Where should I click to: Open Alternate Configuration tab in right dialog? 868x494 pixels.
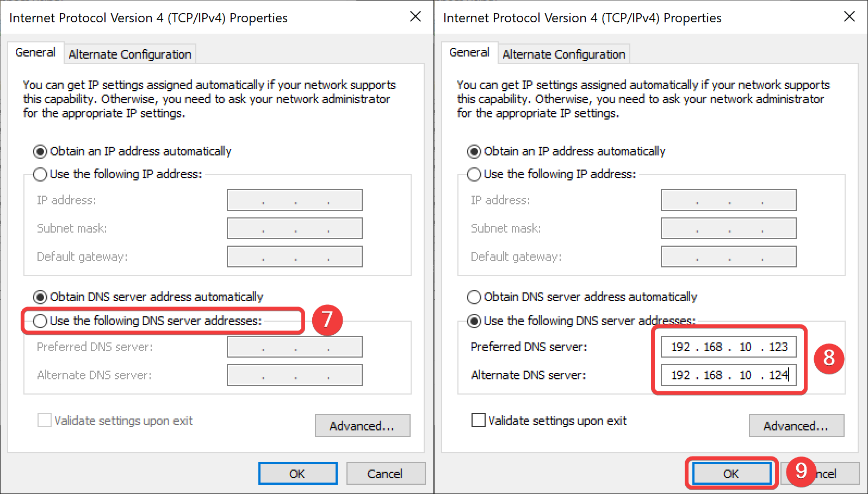564,54
